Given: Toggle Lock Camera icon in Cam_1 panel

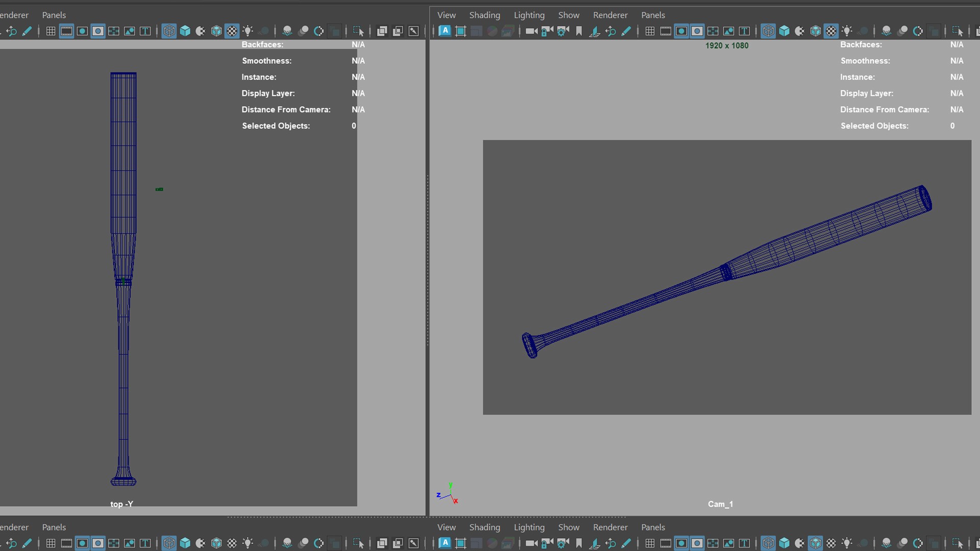Looking at the screenshot, I should pyautogui.click(x=547, y=31).
